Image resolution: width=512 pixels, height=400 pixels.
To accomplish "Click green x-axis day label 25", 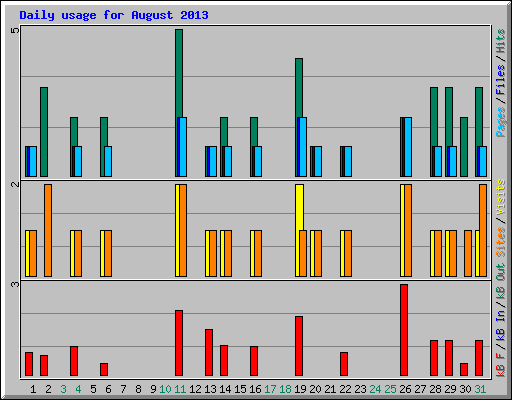I will [390, 389].
